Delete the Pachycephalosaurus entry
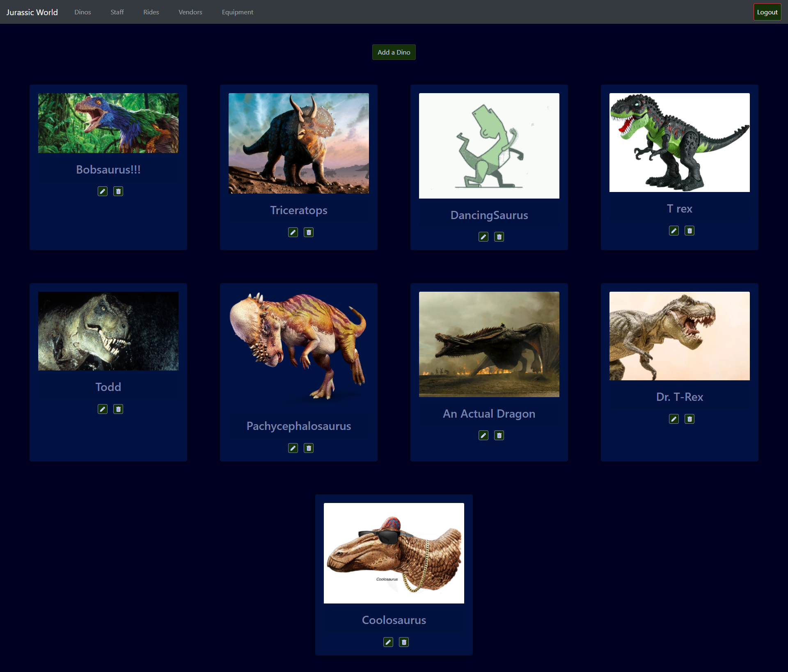The image size is (788, 672). [309, 448]
